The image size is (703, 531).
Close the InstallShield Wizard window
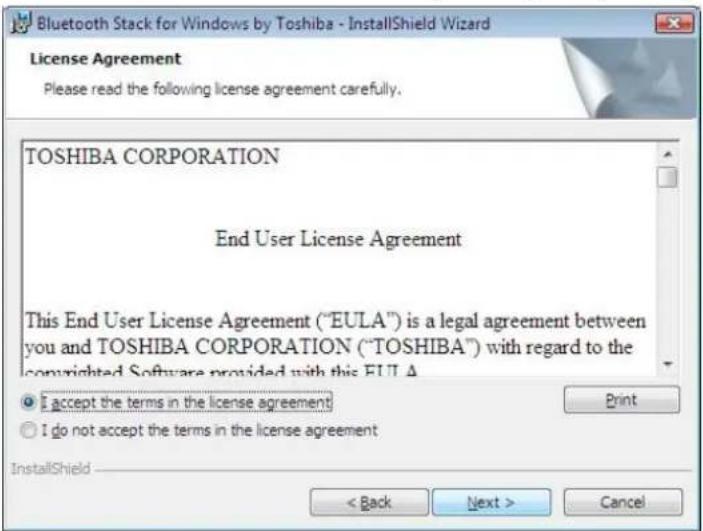[x=674, y=23]
